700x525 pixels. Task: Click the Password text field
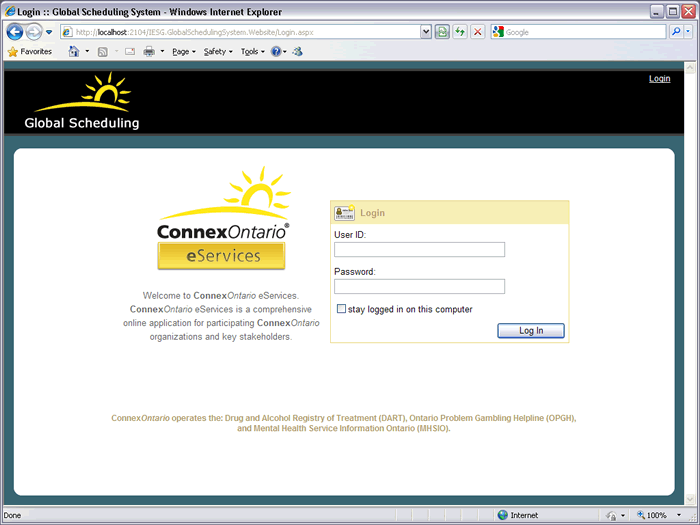(419, 287)
